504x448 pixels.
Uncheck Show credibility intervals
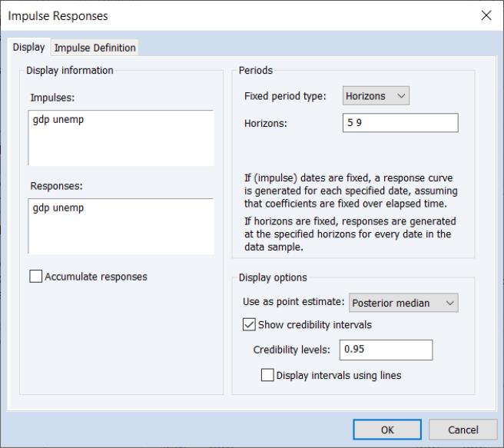point(249,325)
